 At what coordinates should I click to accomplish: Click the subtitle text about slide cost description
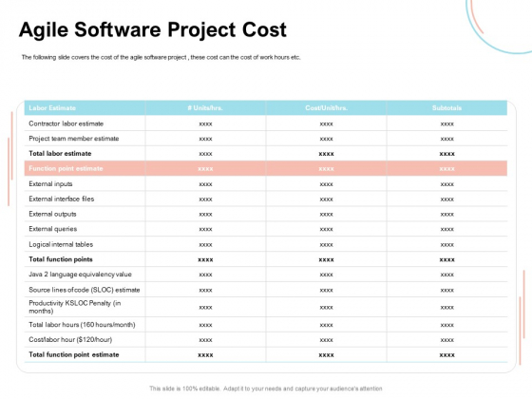tap(161, 57)
